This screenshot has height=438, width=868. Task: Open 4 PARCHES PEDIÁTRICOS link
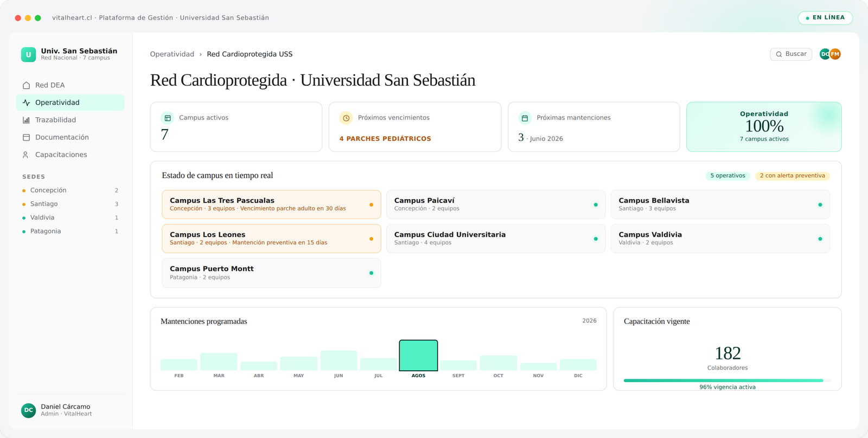coord(385,139)
